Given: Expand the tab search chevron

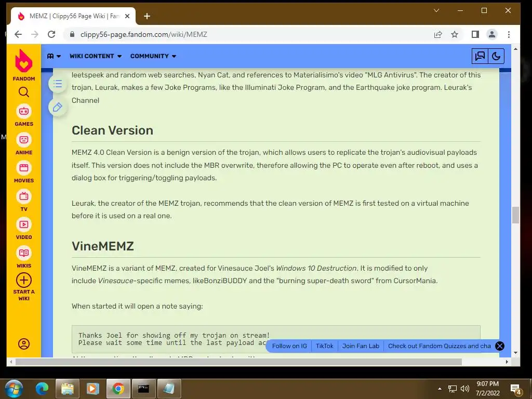Looking at the screenshot, I should tap(436, 10).
